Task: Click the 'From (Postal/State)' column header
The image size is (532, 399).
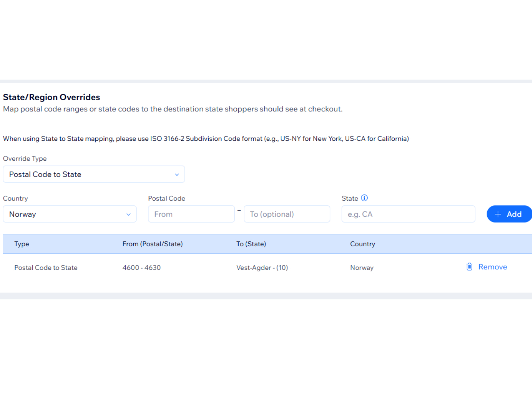Action: coord(152,244)
